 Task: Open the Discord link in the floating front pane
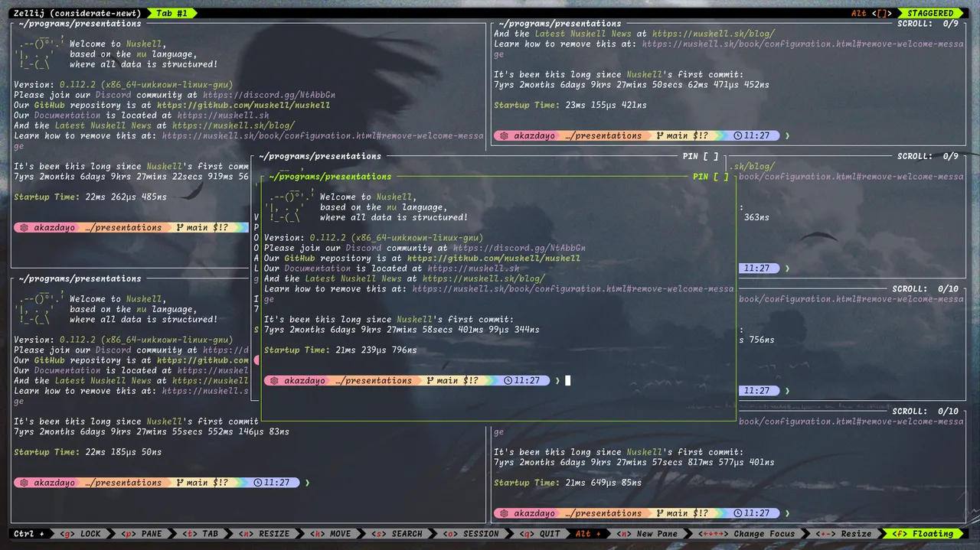(x=519, y=248)
